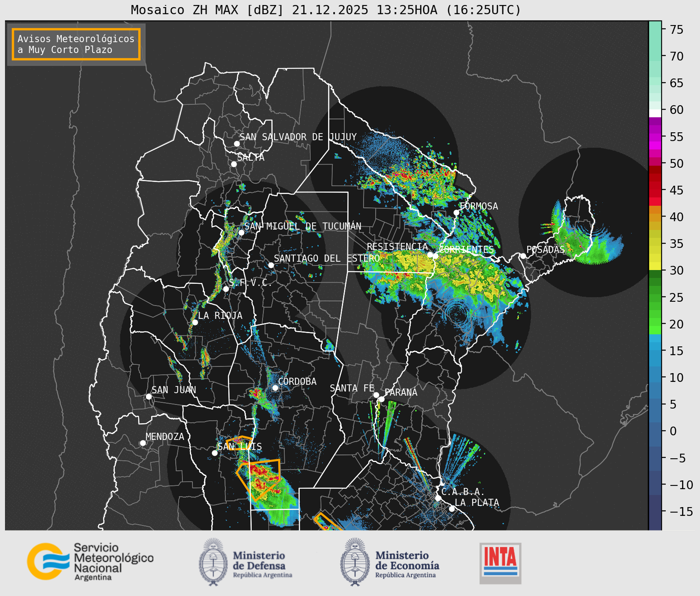Click the Resistencia city marker dot
Image resolution: width=700 pixels, height=596 pixels.
point(430,255)
